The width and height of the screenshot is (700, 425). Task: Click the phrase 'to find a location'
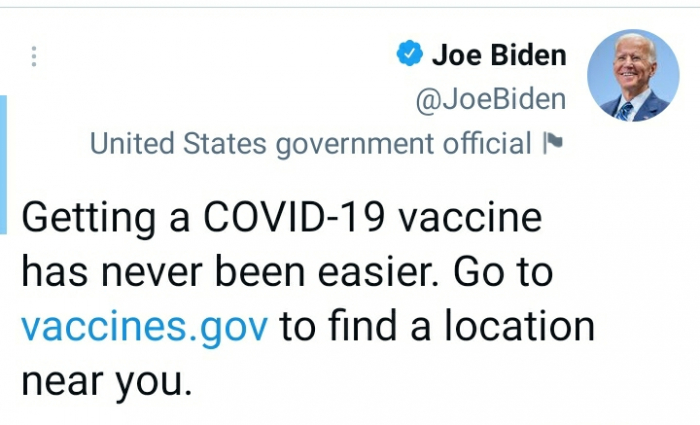click(x=436, y=326)
